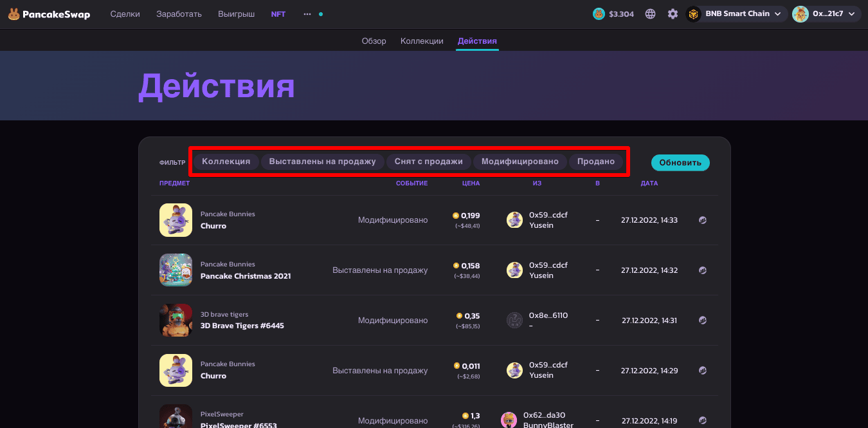Toggle the Модифицировано filter
Screen dimensions: 868x428
pos(520,162)
